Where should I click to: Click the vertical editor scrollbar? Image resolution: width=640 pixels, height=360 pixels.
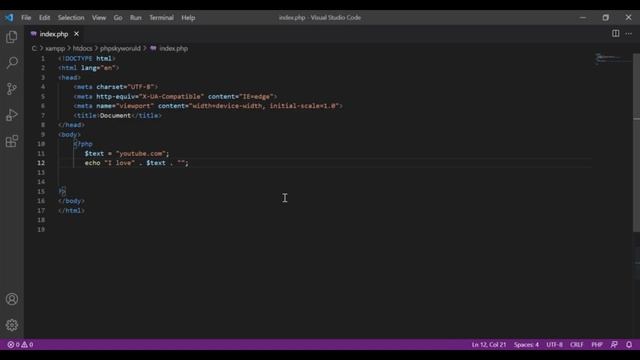click(x=636, y=143)
